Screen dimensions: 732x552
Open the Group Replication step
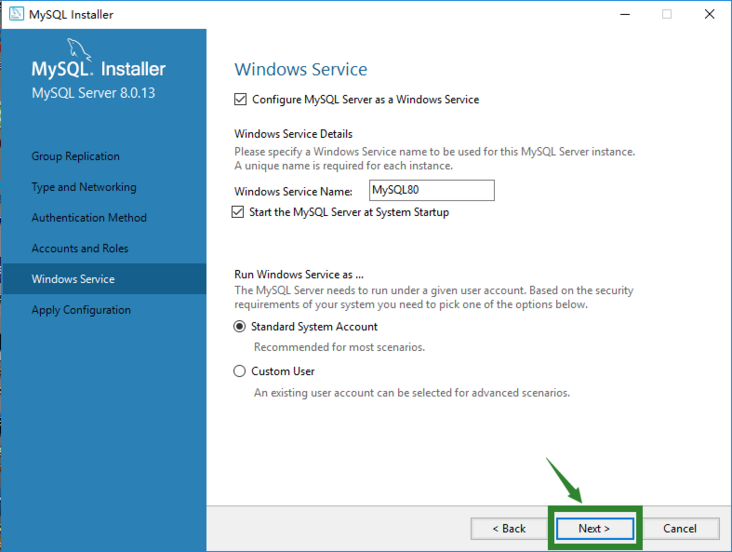(x=76, y=156)
